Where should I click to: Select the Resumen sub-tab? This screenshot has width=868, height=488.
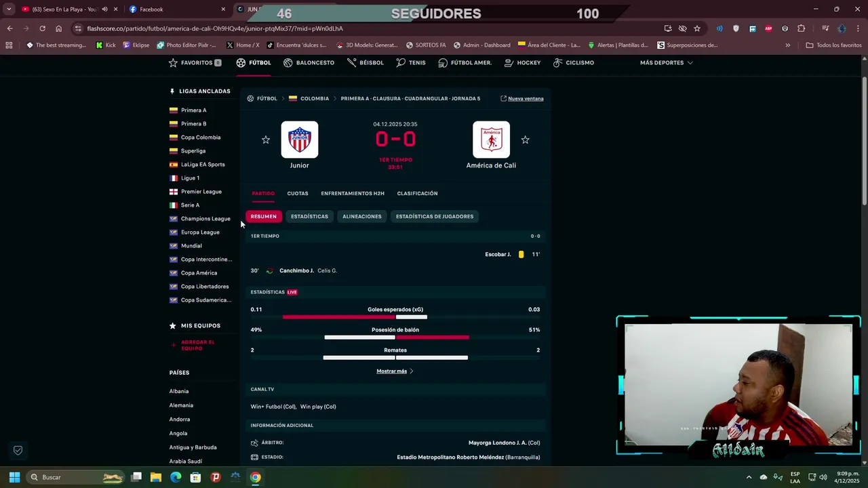tap(264, 216)
